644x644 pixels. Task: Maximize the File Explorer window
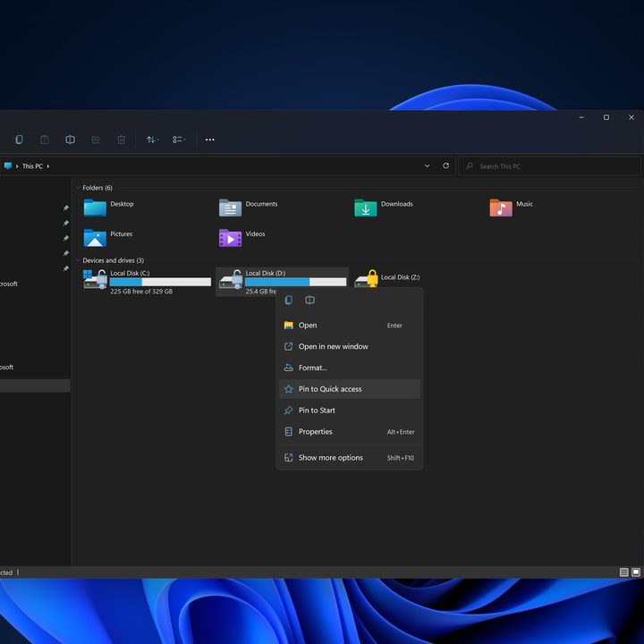606,117
